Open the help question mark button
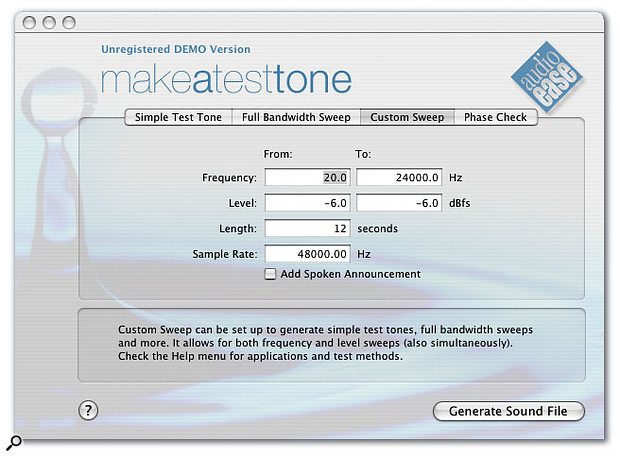 click(88, 410)
